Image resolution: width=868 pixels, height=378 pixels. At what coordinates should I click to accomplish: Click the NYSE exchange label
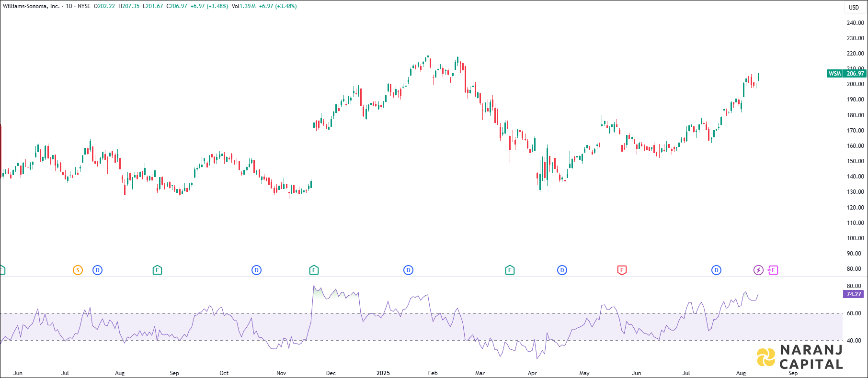tap(84, 6)
